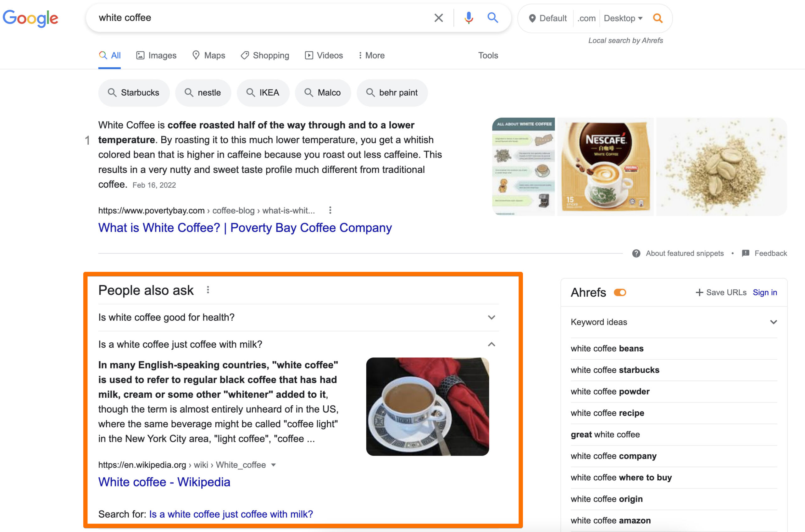Viewport: 805px width, 532px height.
Task: Click the Starbucks suggestion chip
Action: click(134, 93)
